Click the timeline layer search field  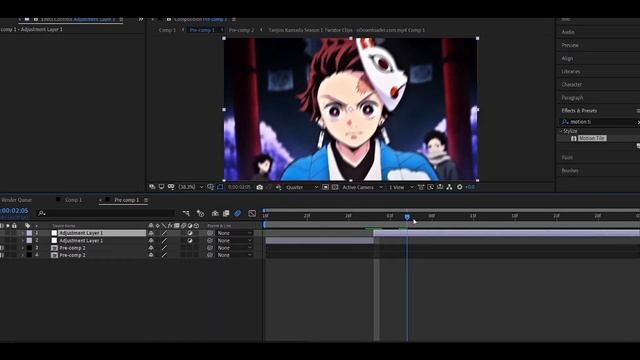(106, 213)
